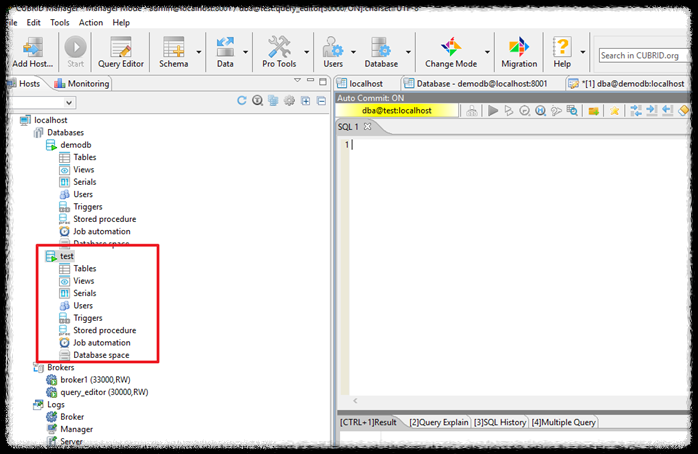The width and height of the screenshot is (698, 454).
Task: Click the yellow star favorite icon
Action: click(x=614, y=110)
